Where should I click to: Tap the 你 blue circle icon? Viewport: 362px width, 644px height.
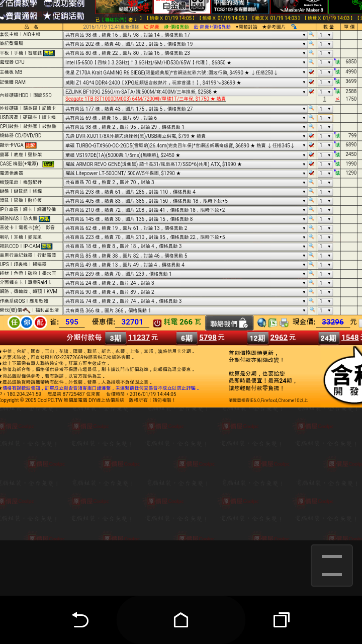tap(27, 323)
